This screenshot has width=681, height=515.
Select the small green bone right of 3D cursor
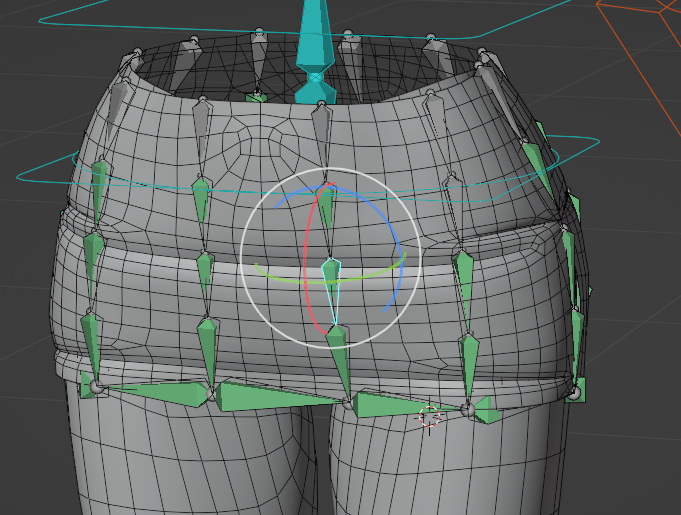coord(486,408)
